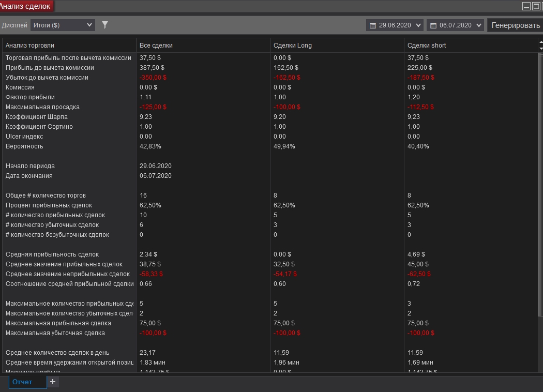
Task: Expand the start date dropdown arrow
Action: 418,25
